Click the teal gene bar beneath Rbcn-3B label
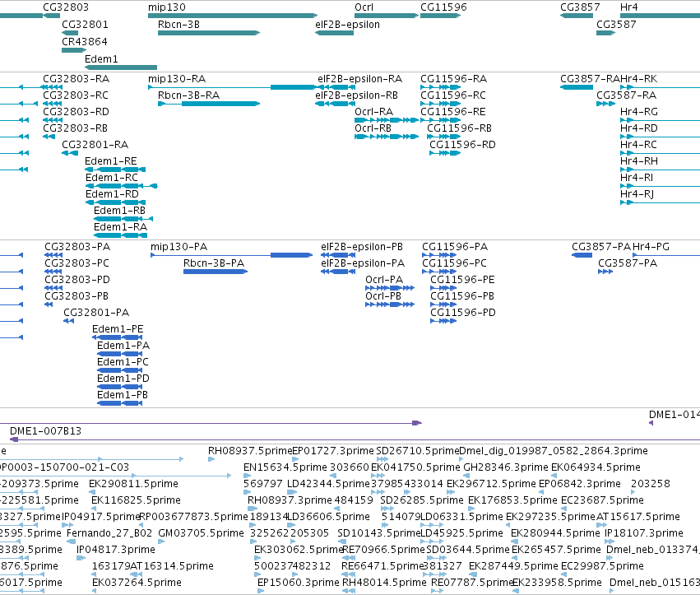The height and width of the screenshot is (595, 700). click(209, 33)
